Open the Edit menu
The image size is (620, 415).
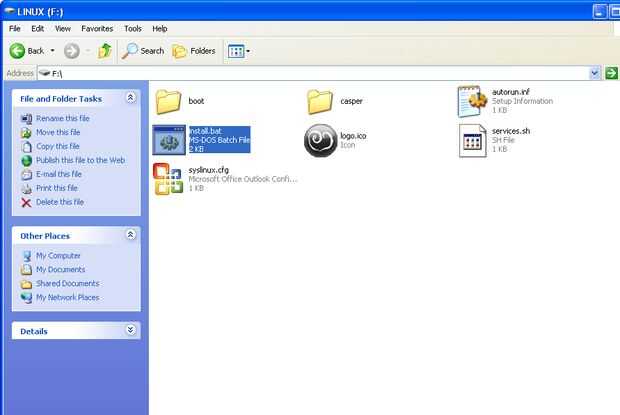38,29
